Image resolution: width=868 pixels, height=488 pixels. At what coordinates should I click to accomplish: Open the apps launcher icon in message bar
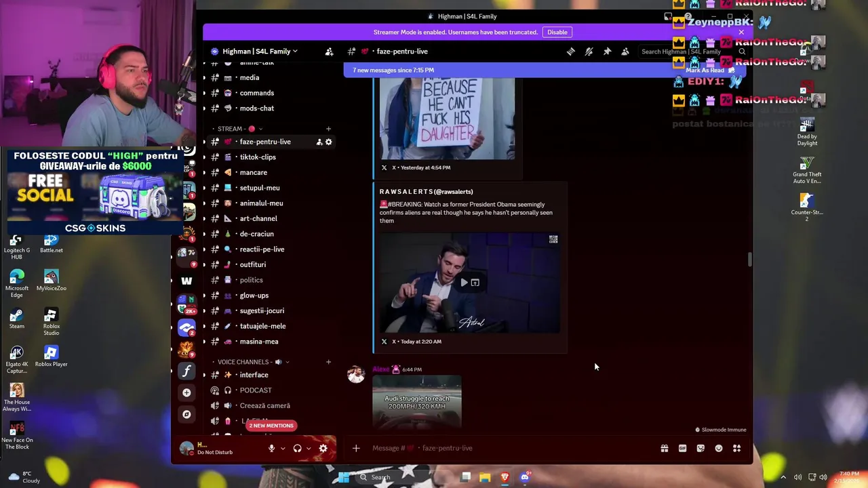736,448
